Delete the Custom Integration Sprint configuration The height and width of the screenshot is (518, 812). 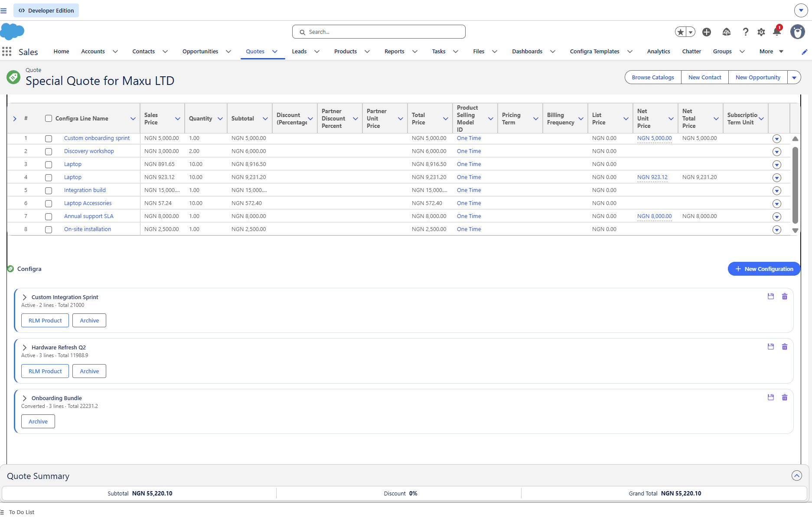coord(785,296)
